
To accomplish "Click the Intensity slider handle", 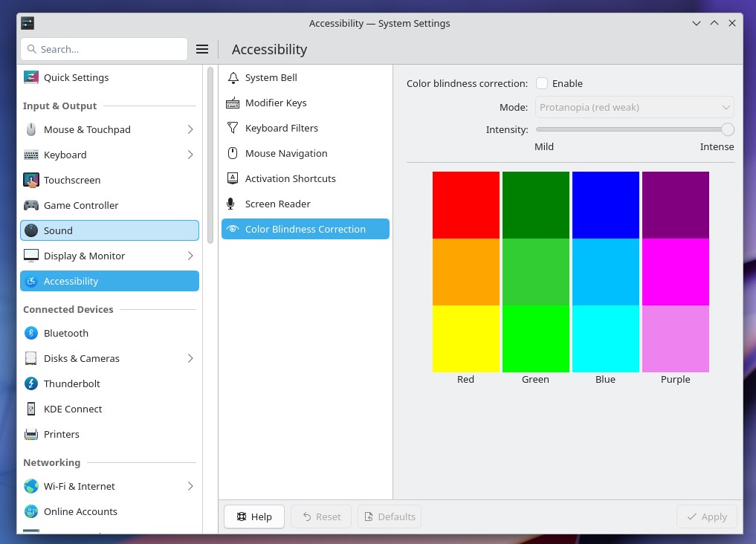I will tap(728, 129).
